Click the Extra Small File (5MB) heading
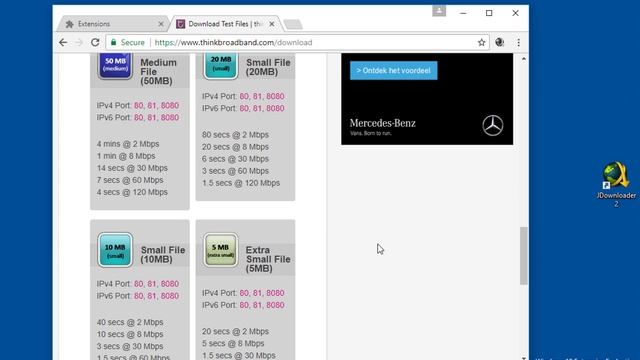 [x=268, y=259]
